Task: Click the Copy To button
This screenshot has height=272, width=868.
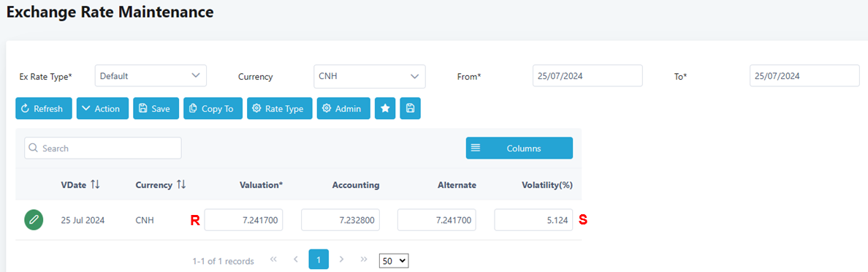Action: [213, 108]
